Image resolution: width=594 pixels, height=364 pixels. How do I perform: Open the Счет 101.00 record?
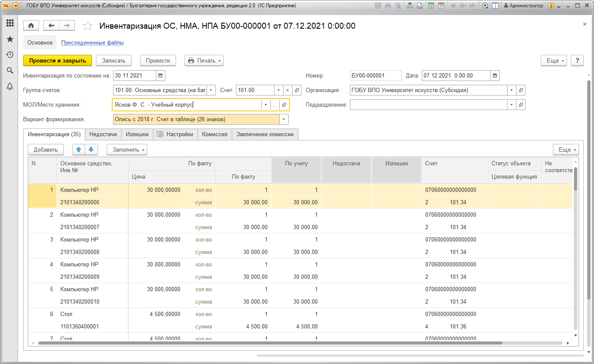click(297, 90)
